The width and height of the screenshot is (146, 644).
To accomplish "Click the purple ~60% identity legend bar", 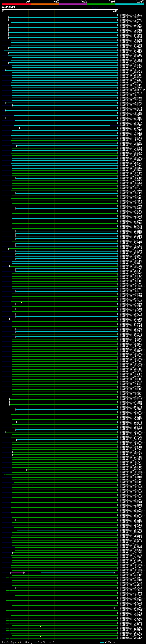I will 73,4.
